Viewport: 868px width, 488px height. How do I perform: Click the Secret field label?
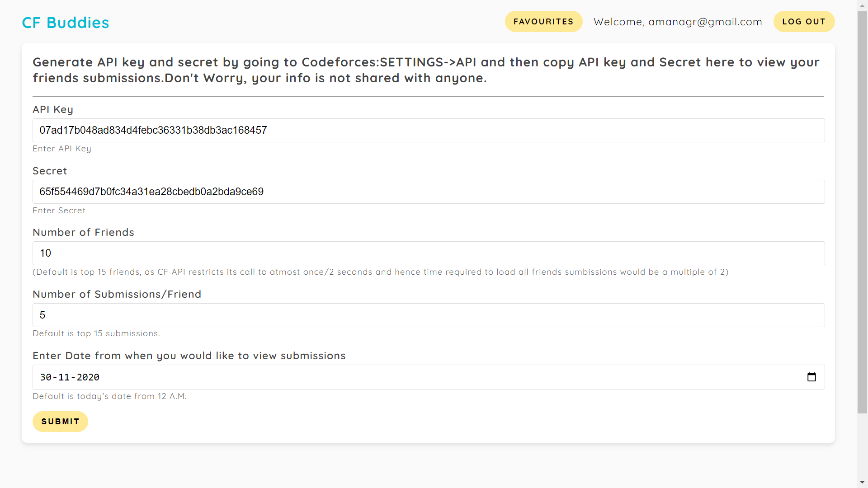[x=50, y=171]
